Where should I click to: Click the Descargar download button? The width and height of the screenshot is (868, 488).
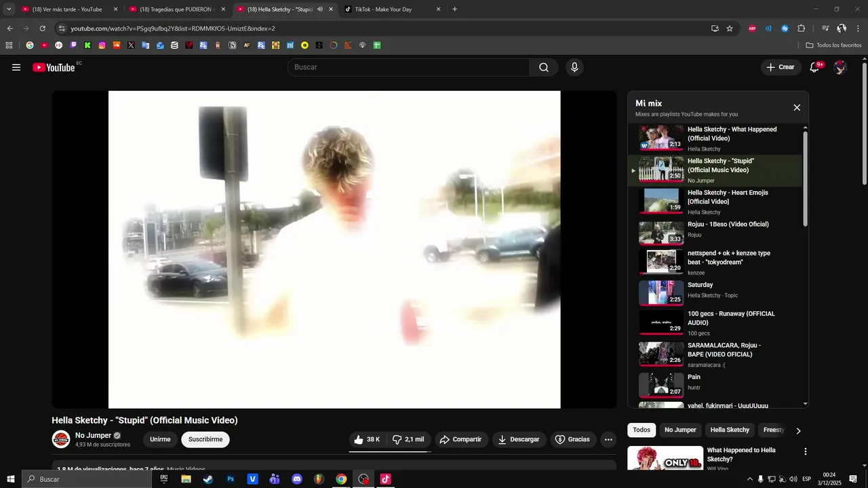coord(519,439)
